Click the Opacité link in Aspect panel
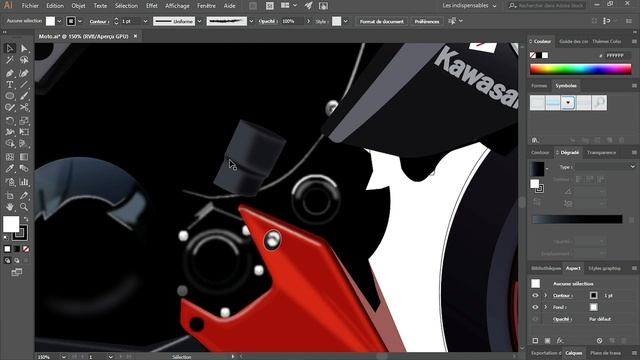This screenshot has width=640, height=360. (562, 319)
